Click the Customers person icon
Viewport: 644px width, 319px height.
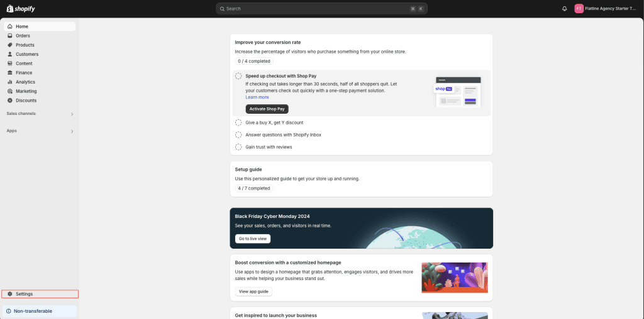10,54
